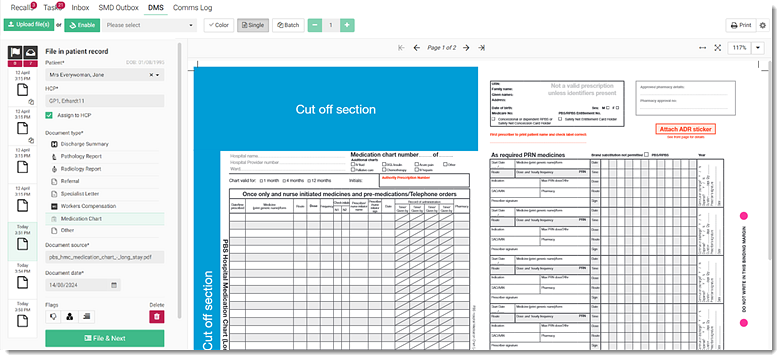This screenshot has width=782, height=360.
Task: Click the zoom percentage 117% field
Action: point(740,48)
